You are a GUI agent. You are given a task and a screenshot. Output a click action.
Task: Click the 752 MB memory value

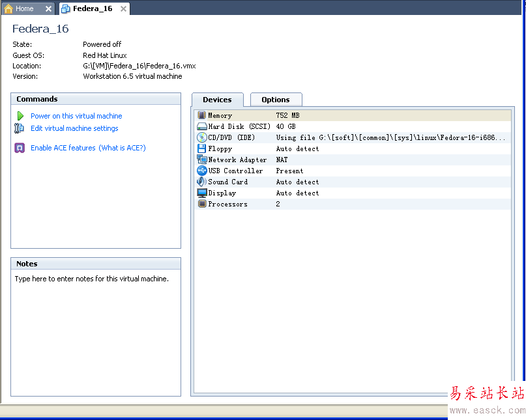[287, 115]
